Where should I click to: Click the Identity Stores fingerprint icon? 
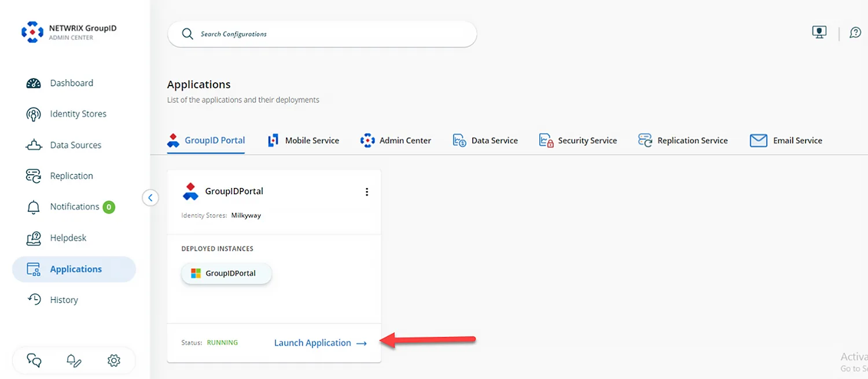click(34, 114)
